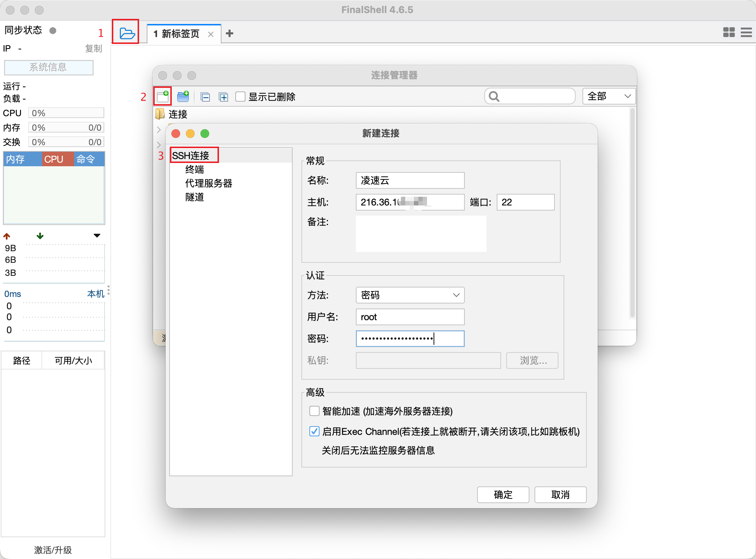Image resolution: width=756 pixels, height=559 pixels.
Task: Expand the first collapsed tree node
Action: 159,130
